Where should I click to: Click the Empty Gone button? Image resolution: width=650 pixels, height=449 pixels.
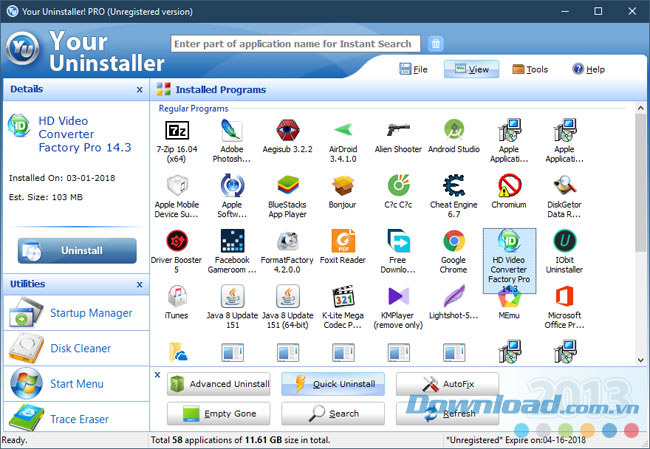219,413
